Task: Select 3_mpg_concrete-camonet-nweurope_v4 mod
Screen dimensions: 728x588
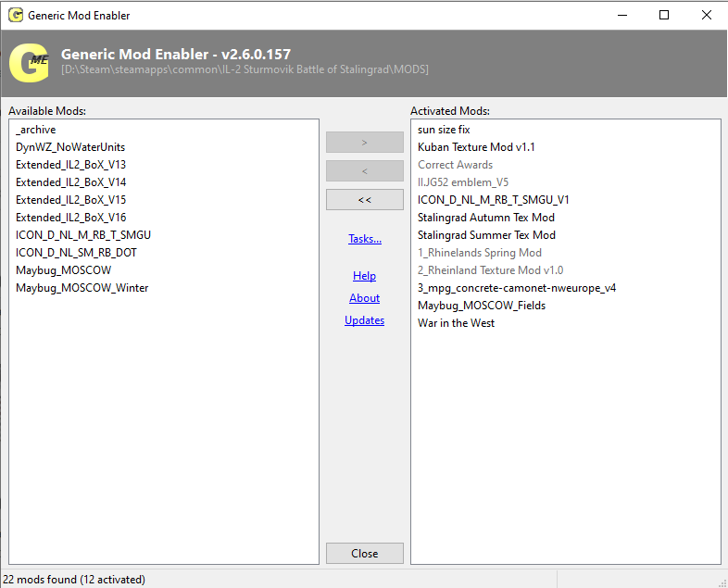Action: point(517,288)
